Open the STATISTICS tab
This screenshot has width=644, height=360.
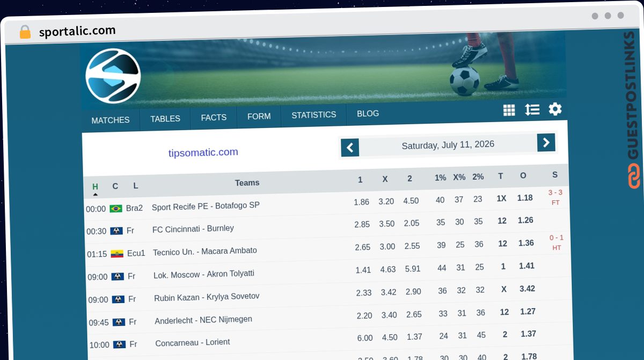point(314,115)
